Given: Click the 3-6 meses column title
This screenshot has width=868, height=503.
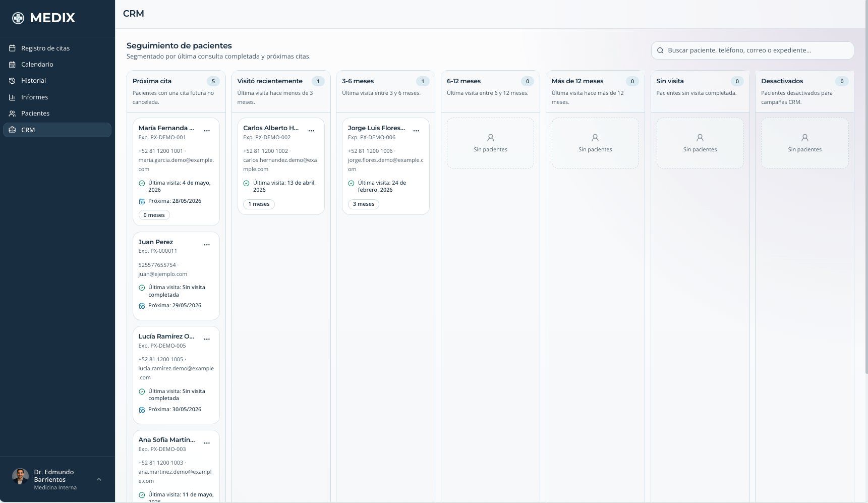Looking at the screenshot, I should [358, 81].
